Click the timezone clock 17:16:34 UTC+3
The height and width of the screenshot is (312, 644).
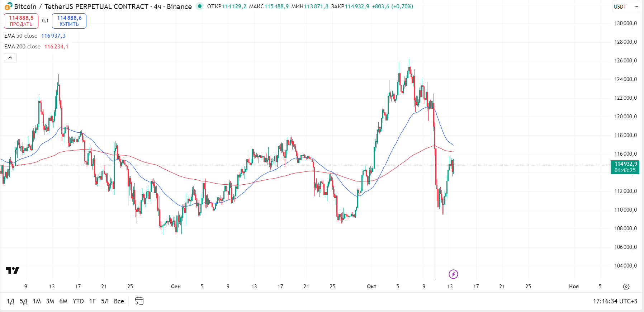click(x=615, y=301)
